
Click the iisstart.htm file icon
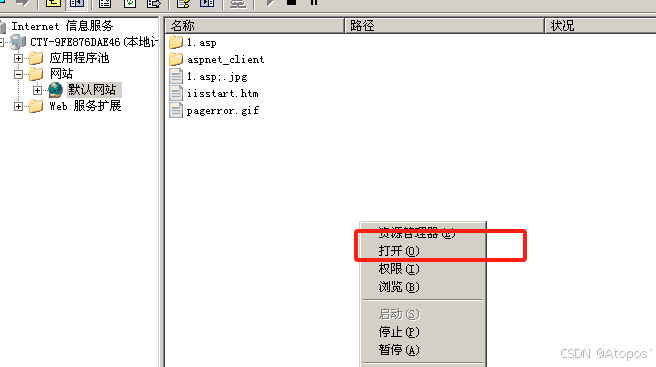click(176, 93)
